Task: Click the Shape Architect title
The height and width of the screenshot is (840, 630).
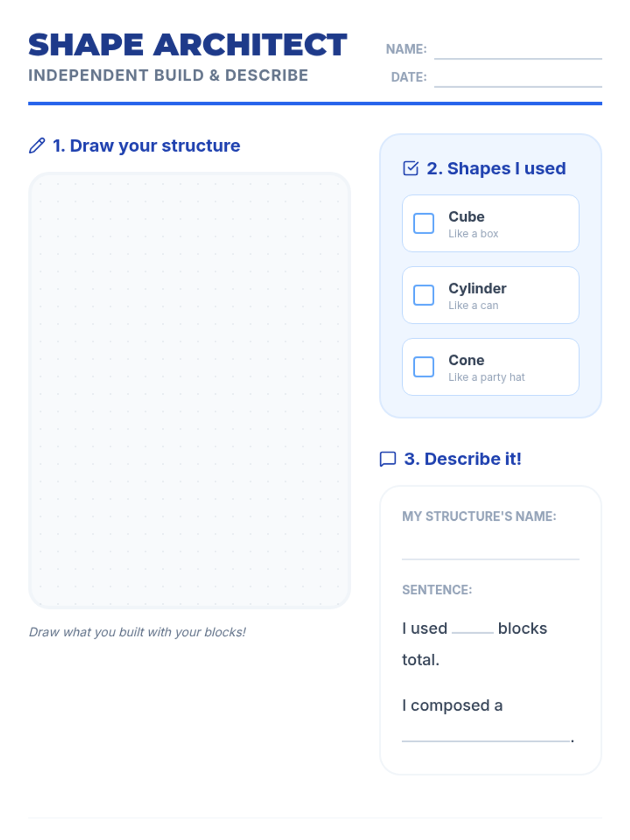Action: (x=187, y=45)
